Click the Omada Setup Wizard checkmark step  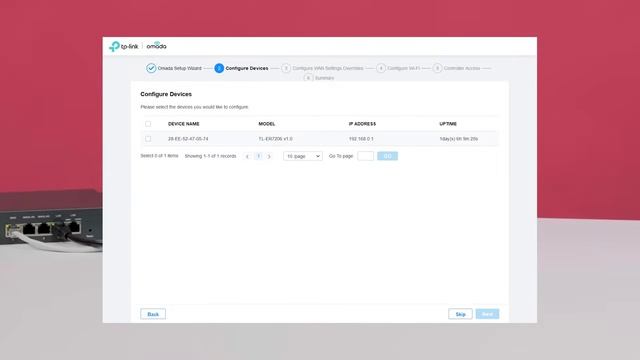click(x=151, y=68)
